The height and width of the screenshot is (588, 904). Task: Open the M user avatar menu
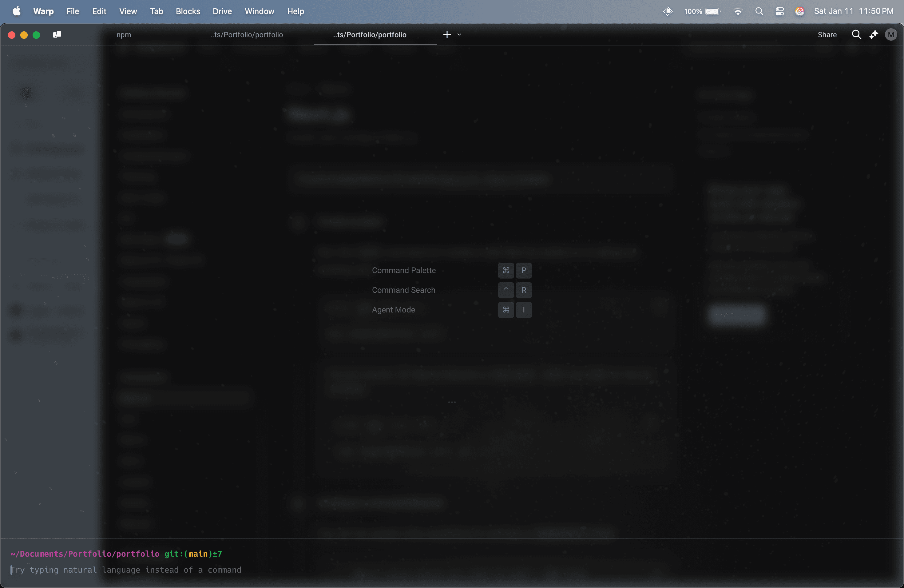pyautogui.click(x=891, y=34)
